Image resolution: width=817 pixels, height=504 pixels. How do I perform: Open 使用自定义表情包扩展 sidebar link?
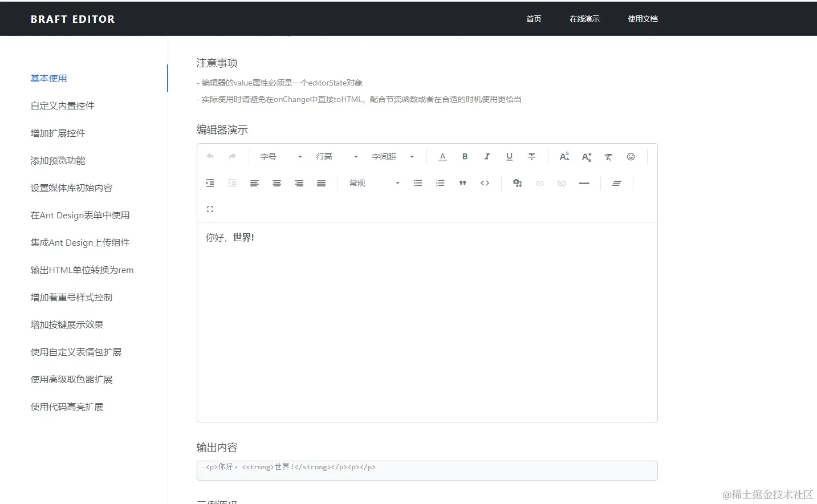coord(76,352)
